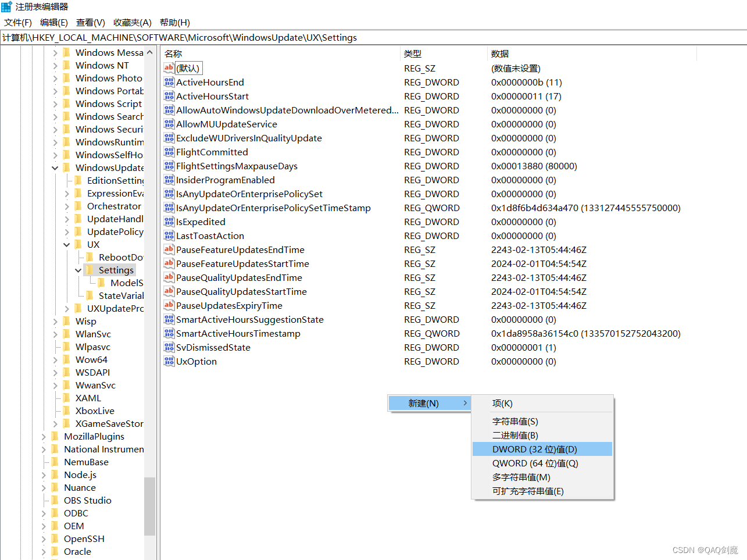Viewport: 747px width, 560px height.
Task: Click the AllowMUUpdateService value icon
Action: coord(169,124)
